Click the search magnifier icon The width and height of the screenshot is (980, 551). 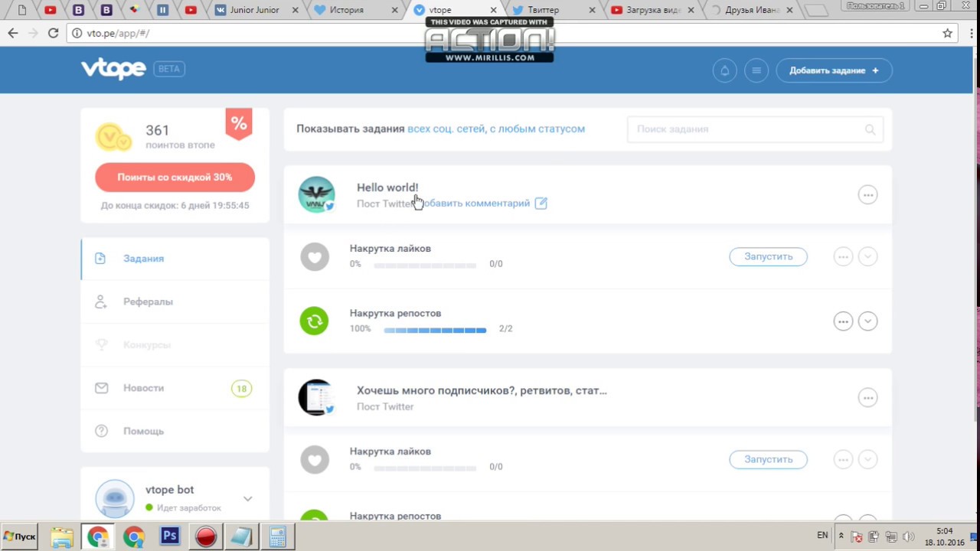pos(870,129)
